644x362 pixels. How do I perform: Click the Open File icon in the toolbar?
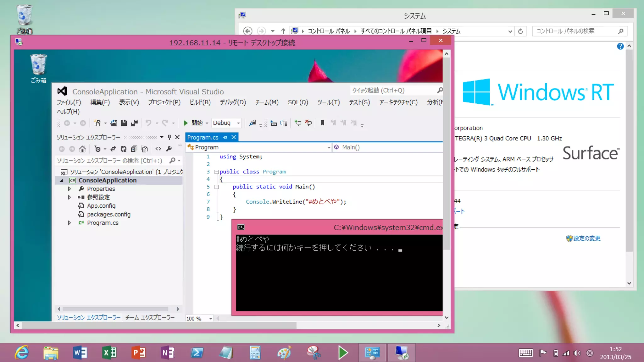pos(114,123)
